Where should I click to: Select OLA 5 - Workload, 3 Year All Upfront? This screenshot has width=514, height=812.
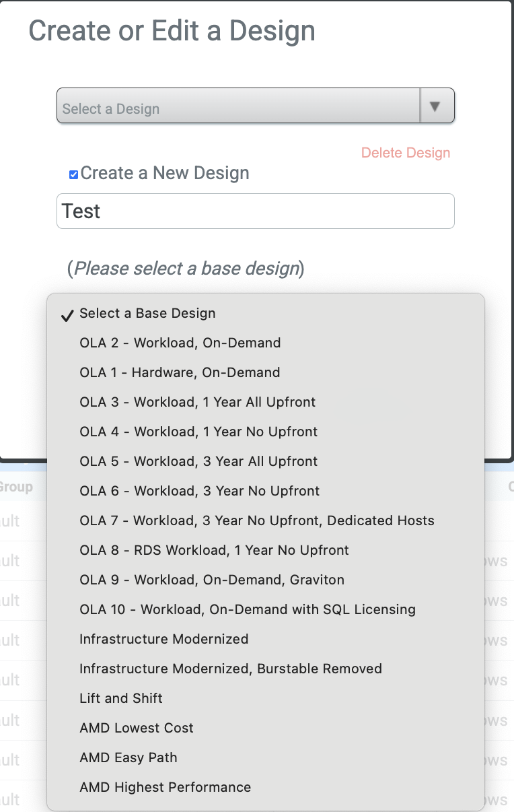point(198,461)
